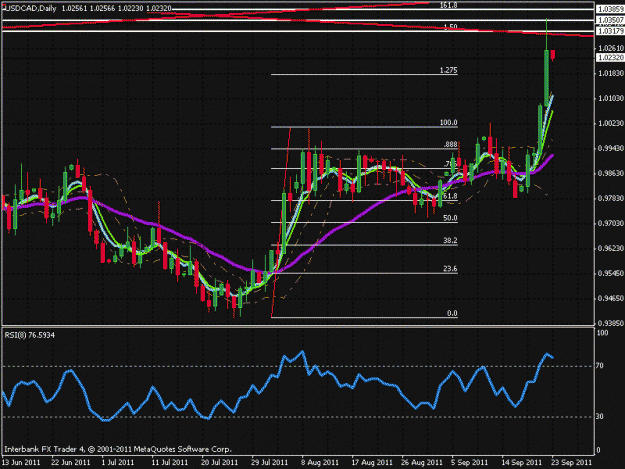Select the 61.8 Fibonacci level label
625x469 pixels.
(450, 196)
